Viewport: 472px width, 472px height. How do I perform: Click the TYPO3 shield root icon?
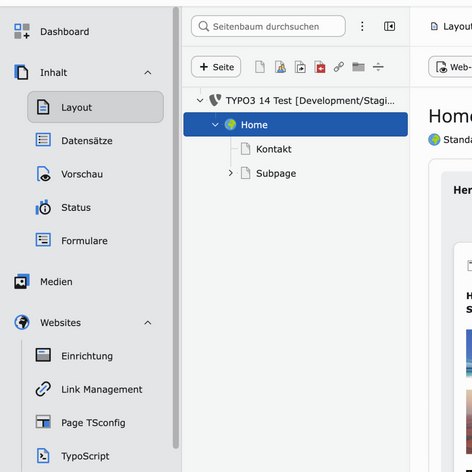coord(215,100)
